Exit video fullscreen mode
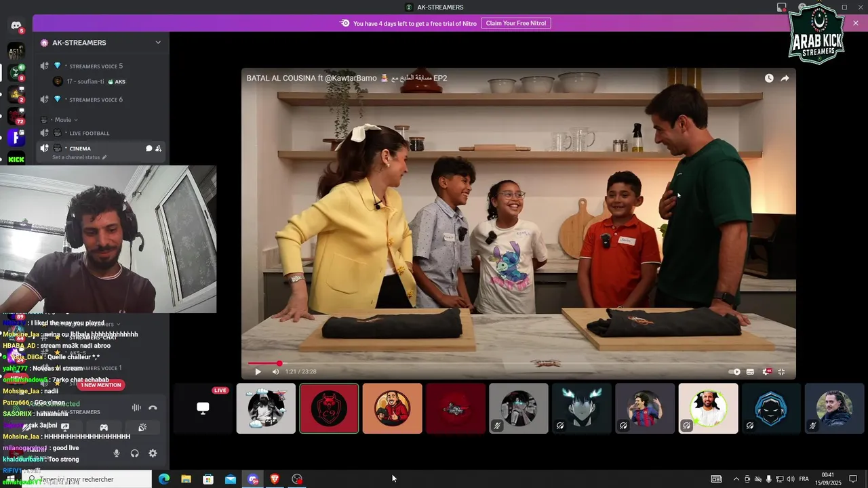 tap(781, 371)
